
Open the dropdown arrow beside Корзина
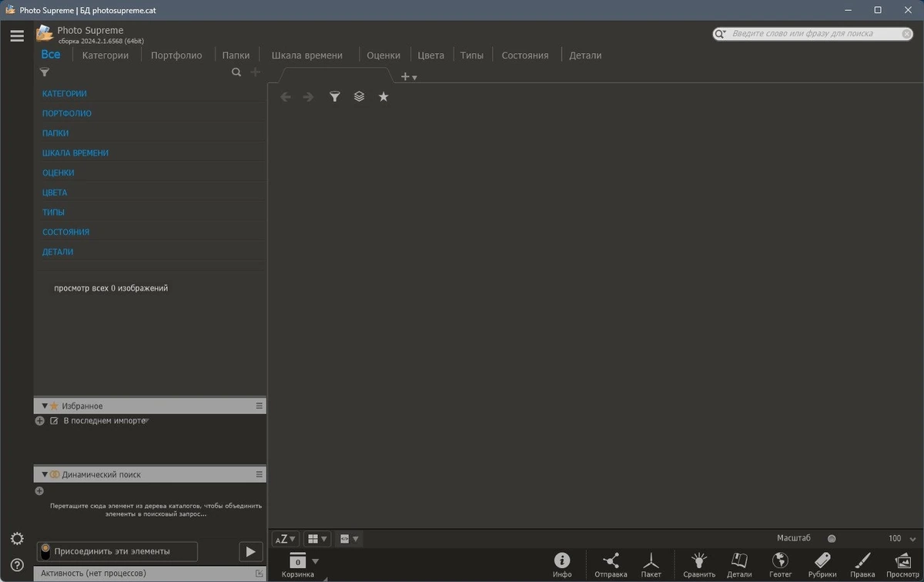(315, 562)
